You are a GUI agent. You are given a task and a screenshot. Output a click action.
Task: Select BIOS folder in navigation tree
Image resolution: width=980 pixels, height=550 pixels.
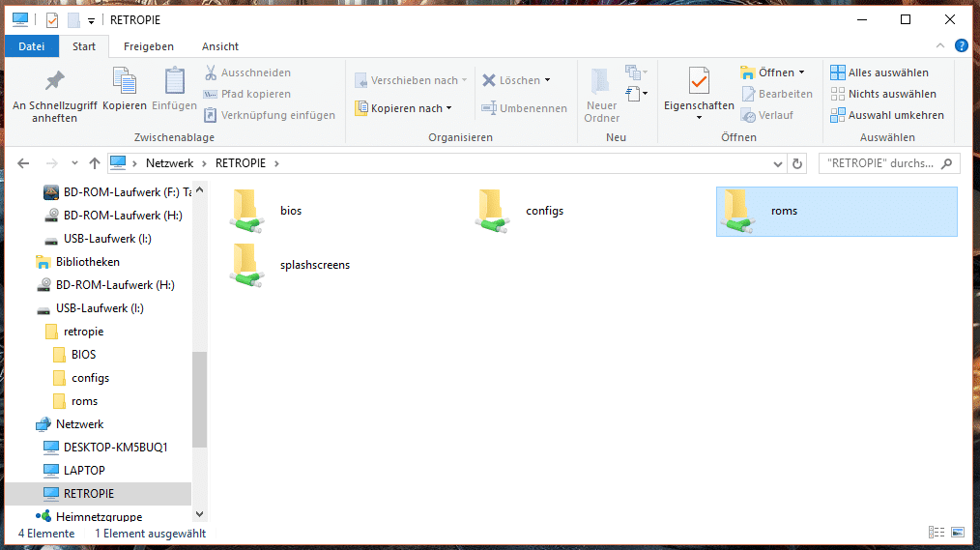click(x=74, y=355)
